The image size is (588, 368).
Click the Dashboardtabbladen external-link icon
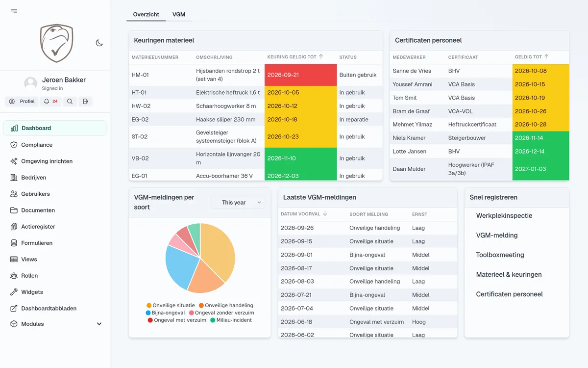point(14,308)
